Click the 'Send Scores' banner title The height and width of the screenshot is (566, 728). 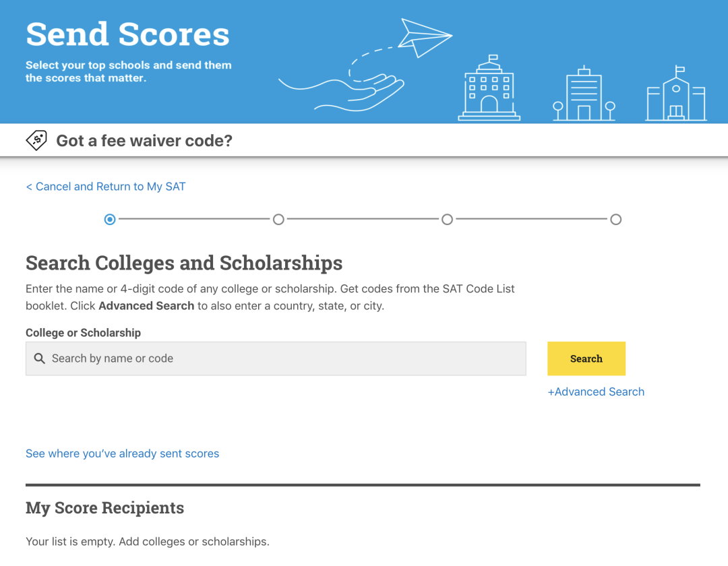127,34
